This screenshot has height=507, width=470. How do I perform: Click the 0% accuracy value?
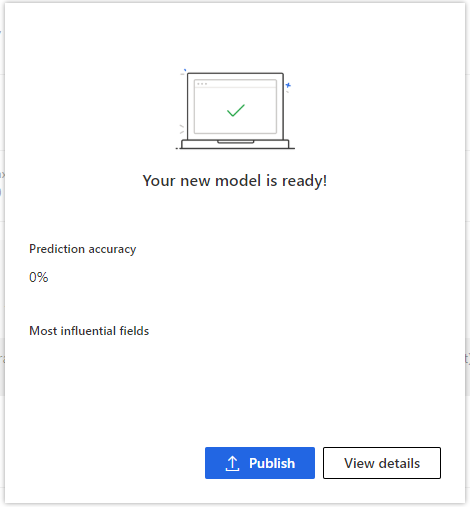coord(39,277)
